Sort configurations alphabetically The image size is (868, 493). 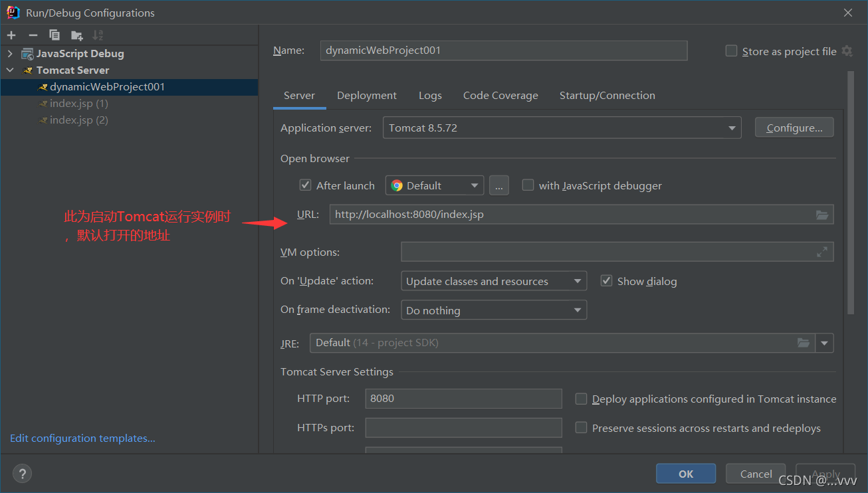pyautogui.click(x=98, y=35)
